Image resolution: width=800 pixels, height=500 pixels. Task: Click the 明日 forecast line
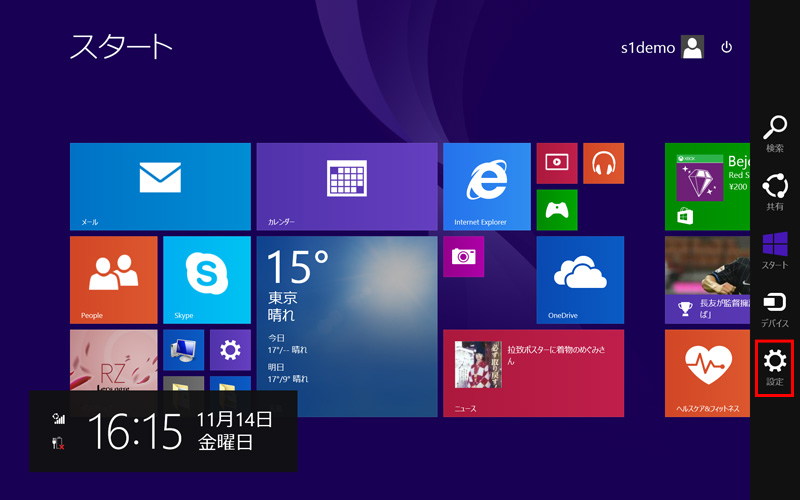click(x=288, y=373)
